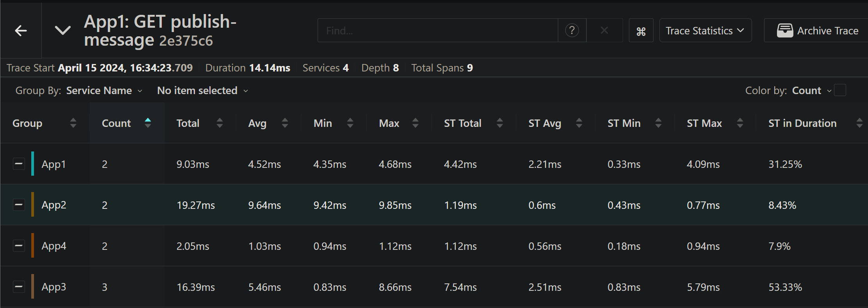
Task: Click the App3 total 16.39ms cell
Action: pos(196,287)
